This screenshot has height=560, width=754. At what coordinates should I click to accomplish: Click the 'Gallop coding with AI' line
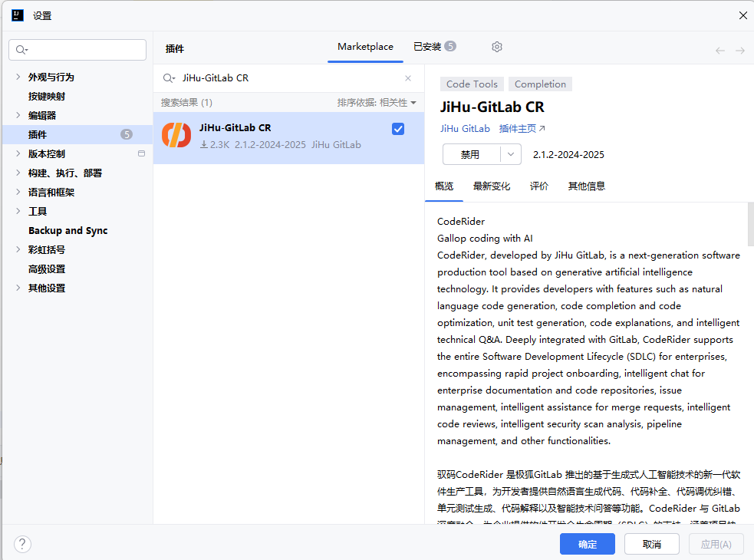point(485,238)
